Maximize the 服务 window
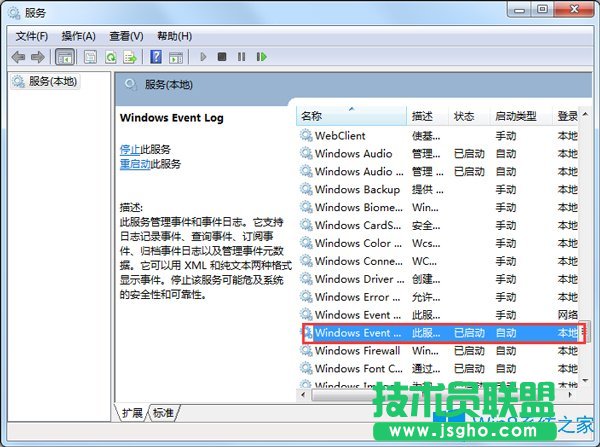The width and height of the screenshot is (600, 447). (542, 10)
